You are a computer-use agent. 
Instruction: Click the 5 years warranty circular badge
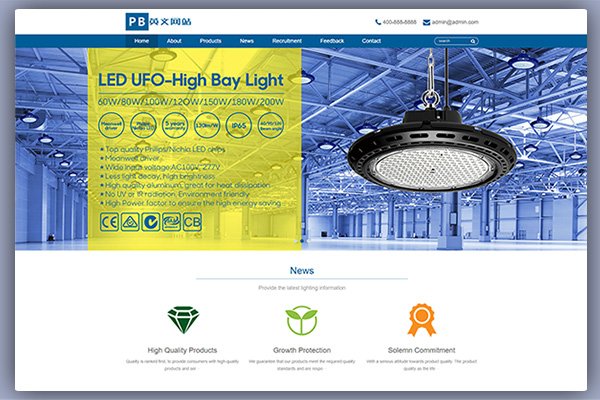(175, 125)
